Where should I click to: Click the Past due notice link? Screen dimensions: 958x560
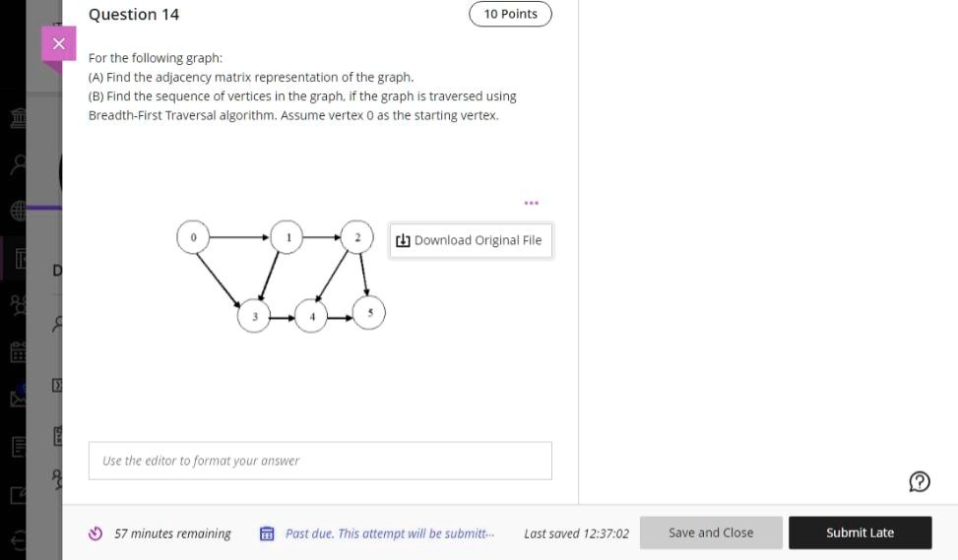(390, 533)
